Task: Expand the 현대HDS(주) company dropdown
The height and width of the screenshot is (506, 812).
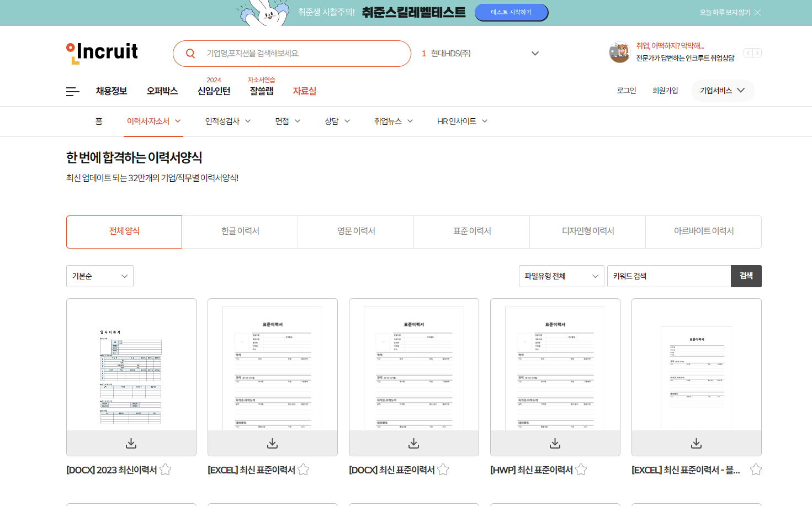Action: [534, 53]
